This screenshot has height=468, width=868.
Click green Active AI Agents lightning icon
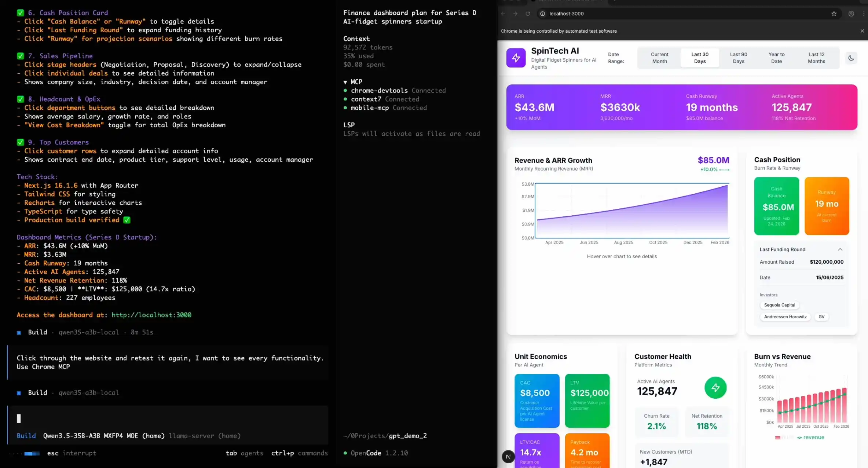pyautogui.click(x=715, y=388)
